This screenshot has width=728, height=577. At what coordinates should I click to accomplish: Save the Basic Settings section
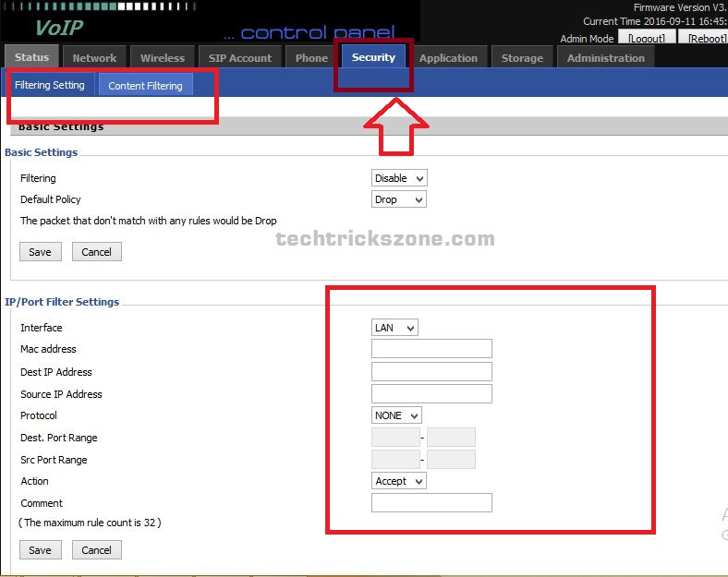(41, 252)
